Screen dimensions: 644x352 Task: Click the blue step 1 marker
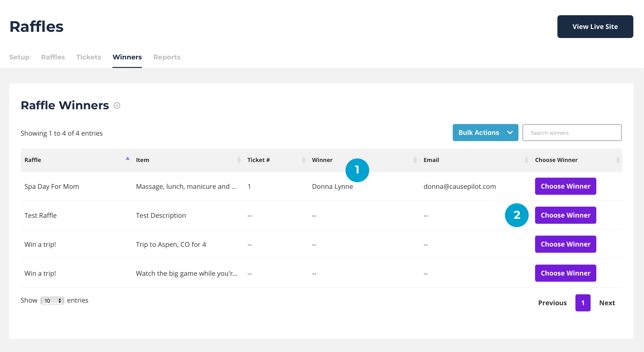[x=357, y=170]
